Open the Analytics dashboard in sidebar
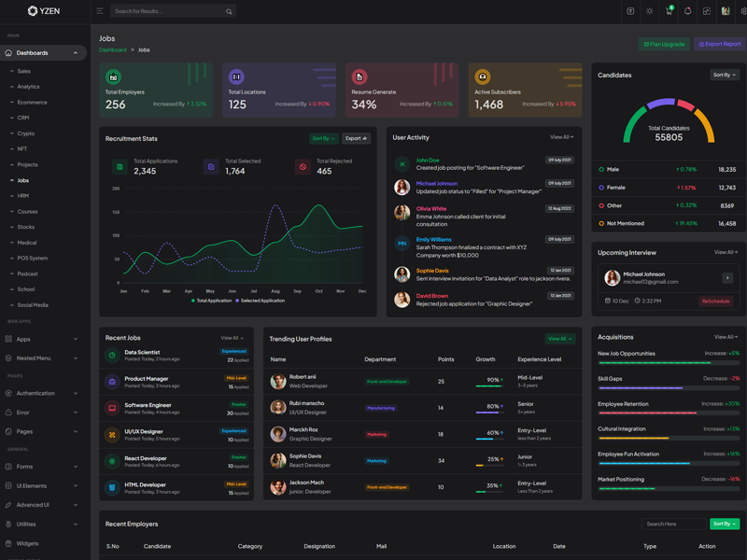 click(28, 87)
